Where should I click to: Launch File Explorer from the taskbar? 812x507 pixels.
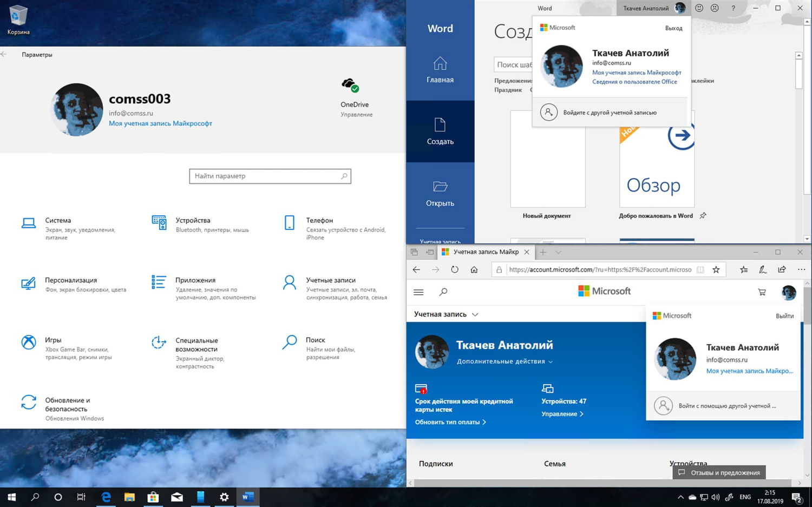click(x=129, y=497)
